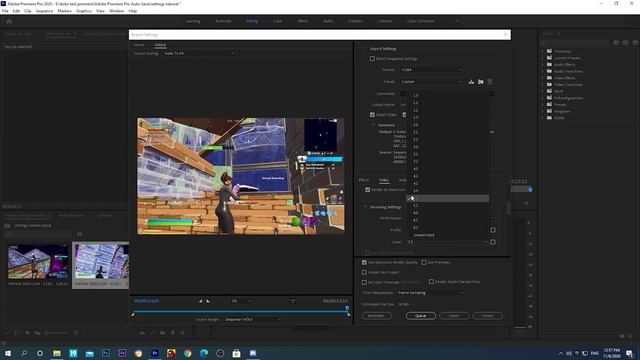The width and height of the screenshot is (640, 360).
Task: Click the Set In Point icon below the preview
Action: [200, 301]
